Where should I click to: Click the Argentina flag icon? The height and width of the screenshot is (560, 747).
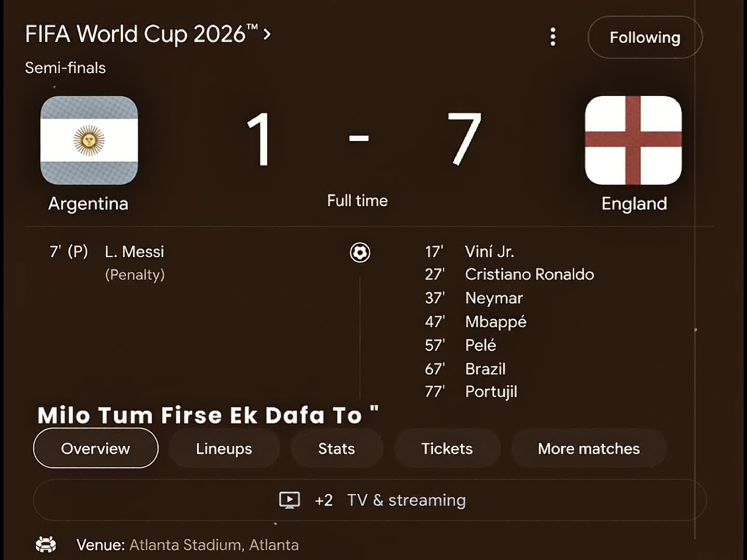pos(89,140)
